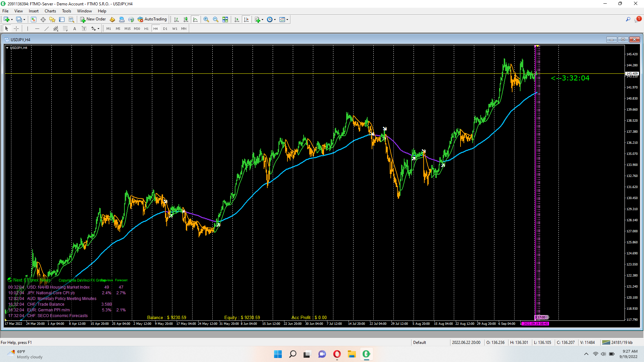The height and width of the screenshot is (362, 644).
Task: Draw a vertical line tool
Action: [x=28, y=29]
